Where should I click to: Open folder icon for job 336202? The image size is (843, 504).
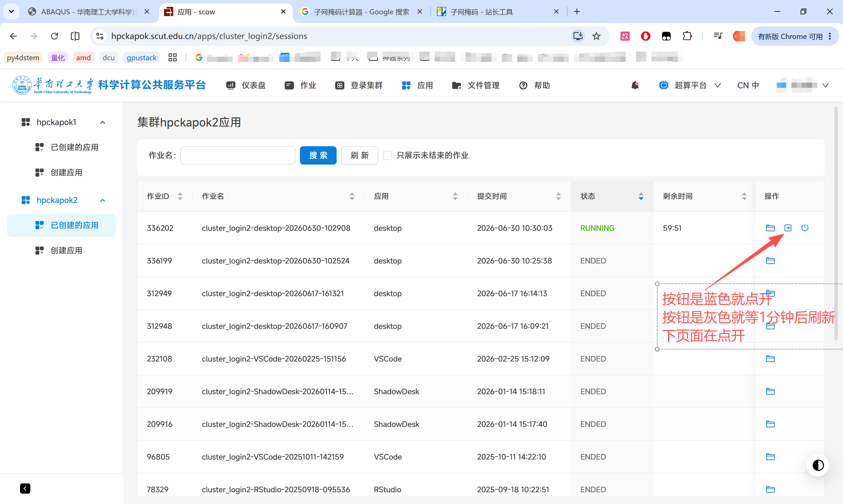[x=770, y=228]
